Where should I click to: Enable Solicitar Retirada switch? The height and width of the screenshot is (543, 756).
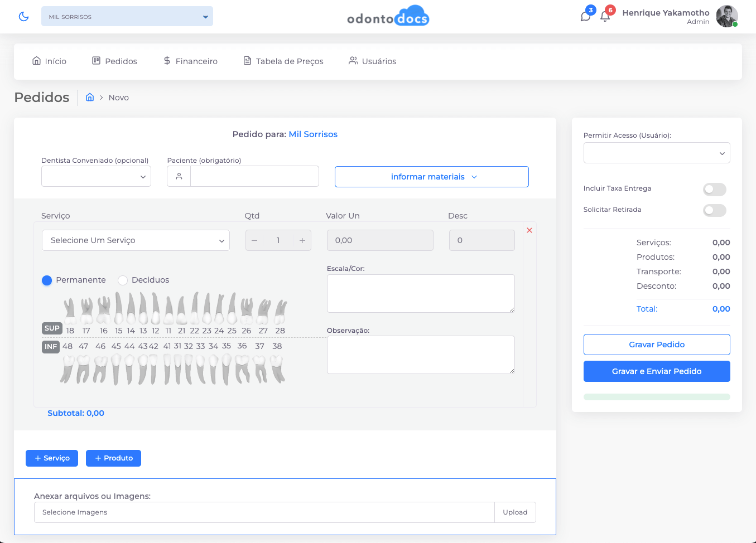714,210
